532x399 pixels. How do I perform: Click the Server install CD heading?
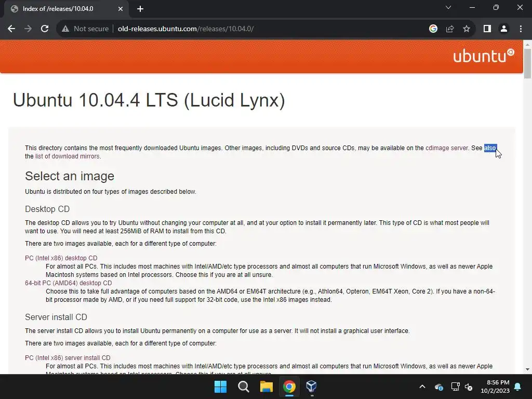tap(56, 317)
